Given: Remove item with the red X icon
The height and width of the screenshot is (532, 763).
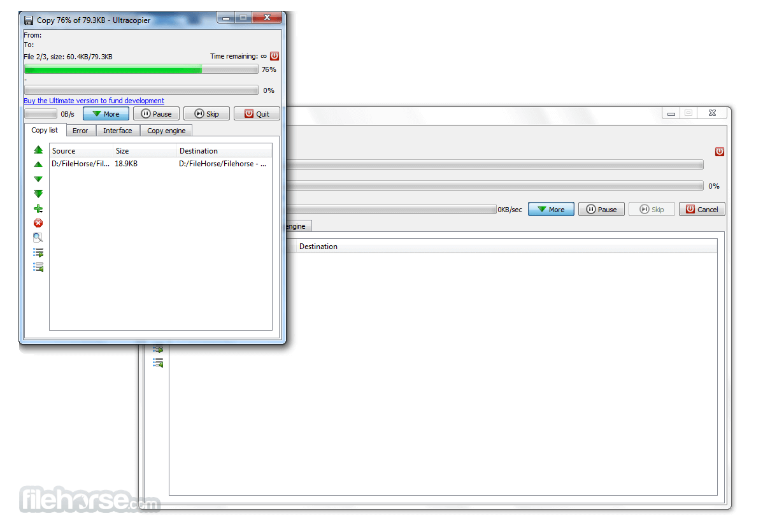Looking at the screenshot, I should [38, 223].
